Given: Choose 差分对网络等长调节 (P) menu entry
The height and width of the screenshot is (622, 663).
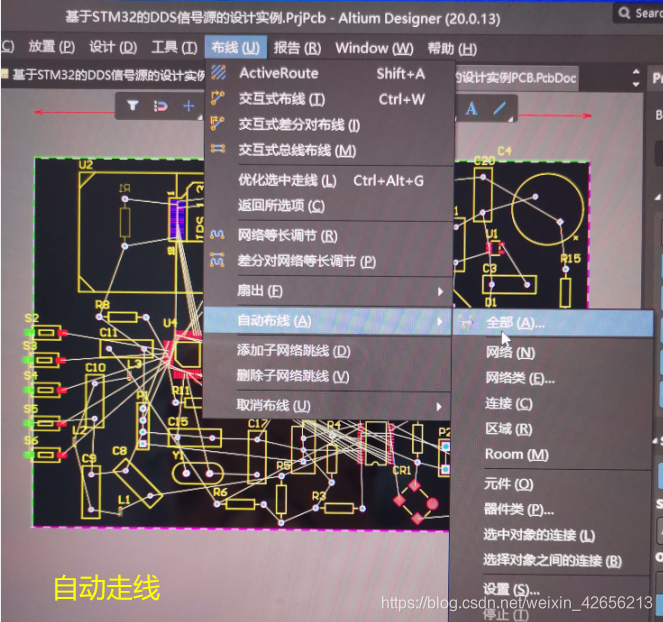Looking at the screenshot, I should 330,261.
